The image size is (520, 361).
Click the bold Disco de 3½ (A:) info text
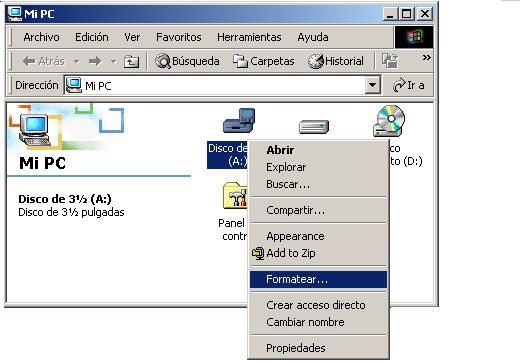65,199
